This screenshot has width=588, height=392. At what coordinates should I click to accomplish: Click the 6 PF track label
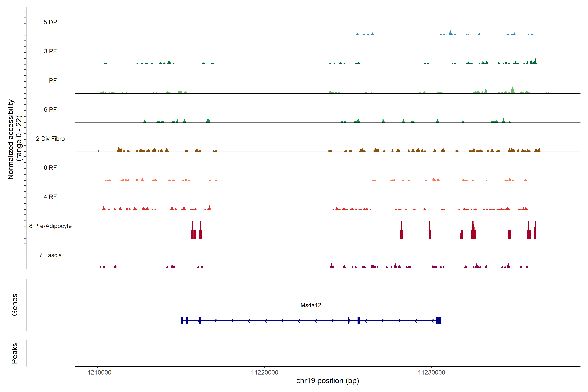(50, 109)
